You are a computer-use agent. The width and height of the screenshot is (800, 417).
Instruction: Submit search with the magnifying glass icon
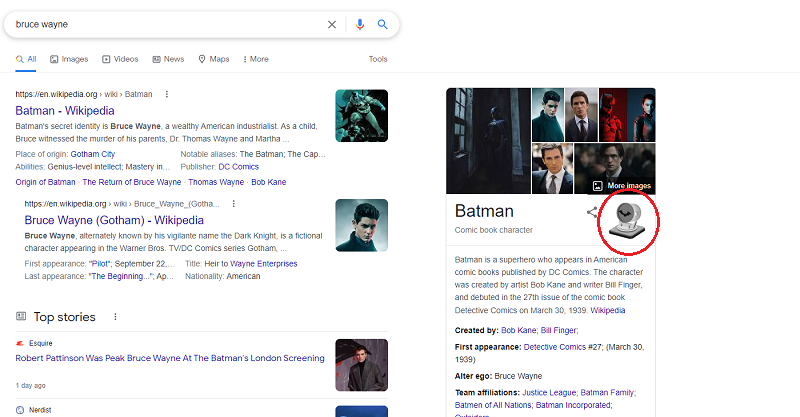382,24
